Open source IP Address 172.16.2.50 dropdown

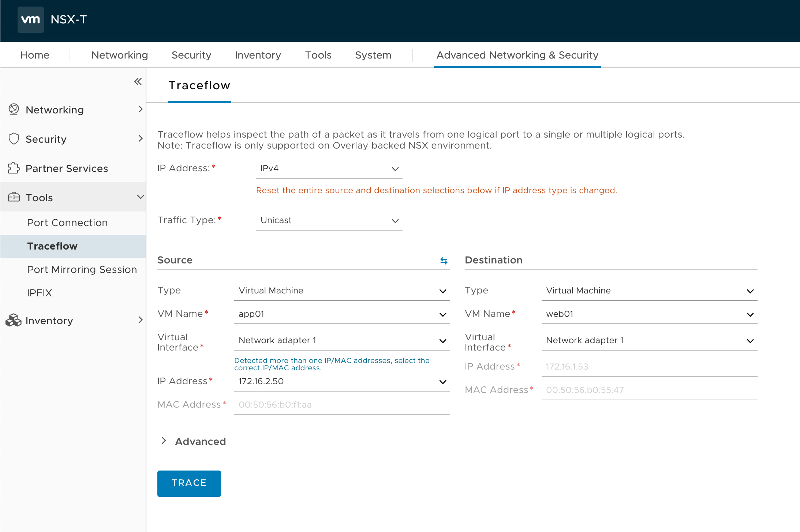pos(342,382)
